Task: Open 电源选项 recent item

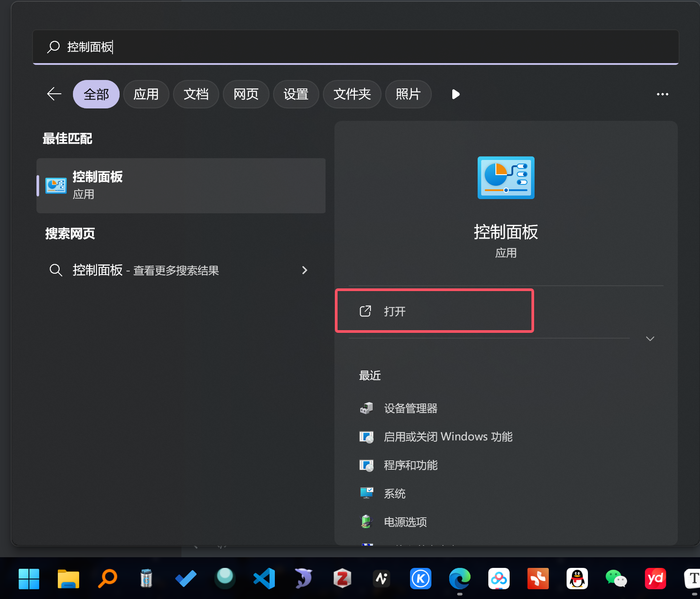Action: point(405,522)
